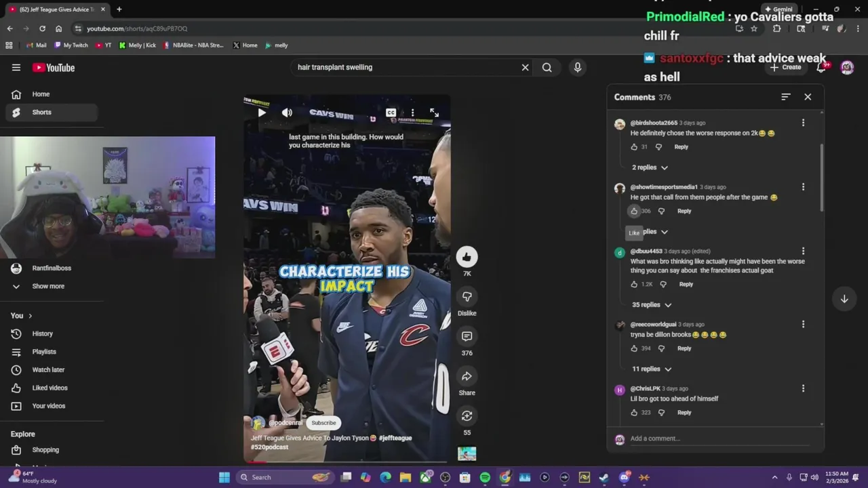Screen dimensions: 868x488
Task: Open History in the sidebar
Action: 52,333
